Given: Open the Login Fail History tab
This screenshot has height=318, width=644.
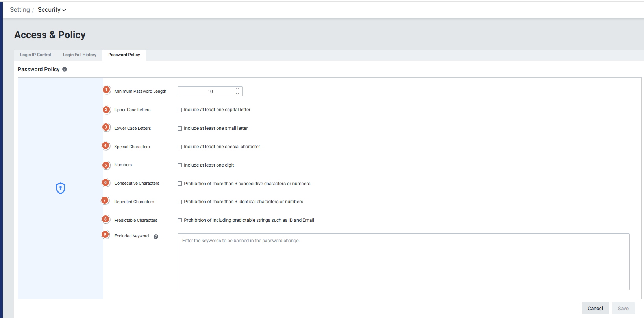Looking at the screenshot, I should click(80, 55).
